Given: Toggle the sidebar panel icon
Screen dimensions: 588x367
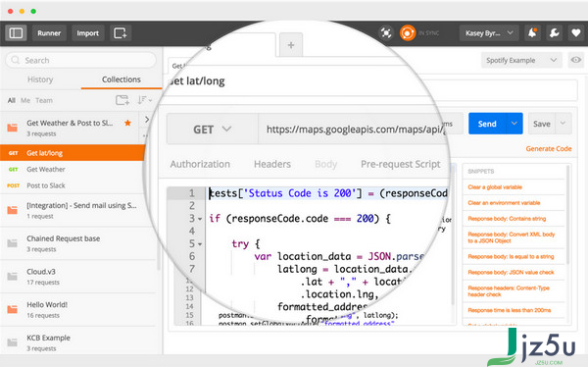Looking at the screenshot, I should (x=16, y=33).
